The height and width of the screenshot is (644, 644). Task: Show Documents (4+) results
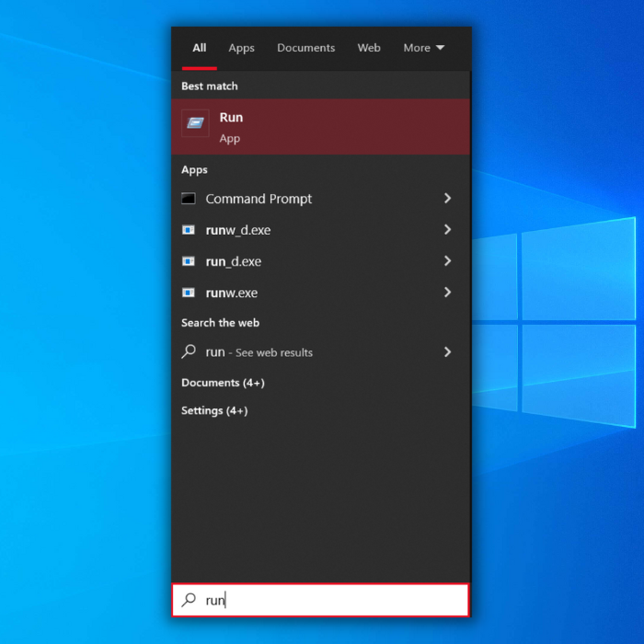click(223, 383)
